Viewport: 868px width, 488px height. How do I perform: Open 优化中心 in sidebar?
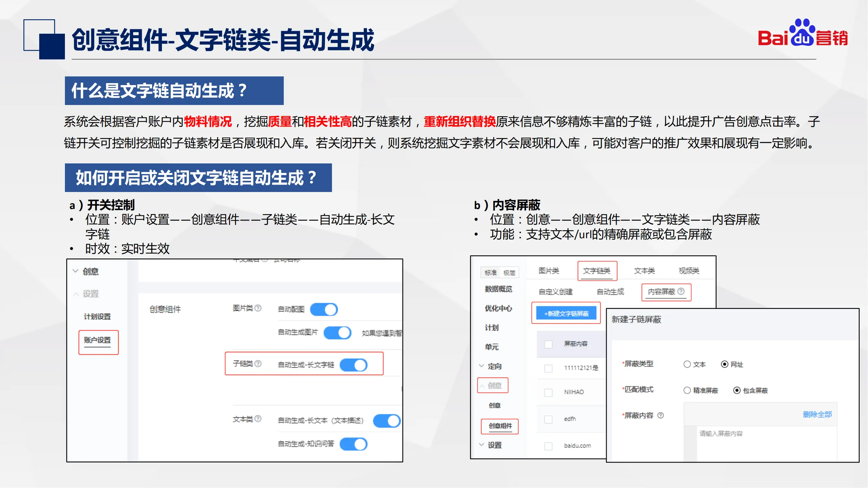499,309
